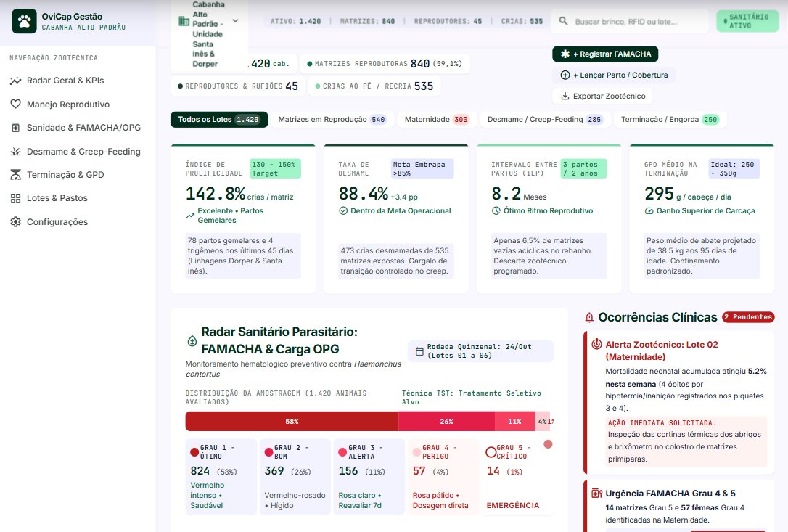Screen dimensions: 788x532
Task: Click the building icon beside Cabanha Alto Padrão
Action: pyautogui.click(x=184, y=21)
